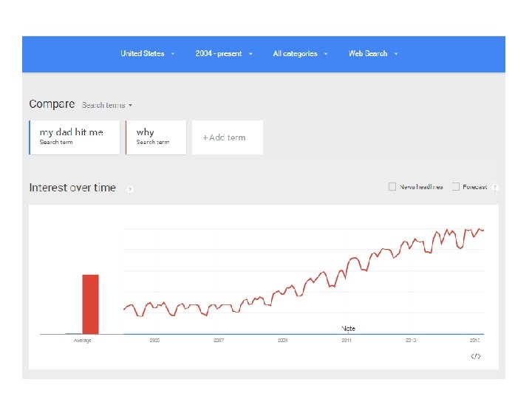Screen dimensions: 532x399
Task: Open the All categories dropdown
Action: (299, 53)
